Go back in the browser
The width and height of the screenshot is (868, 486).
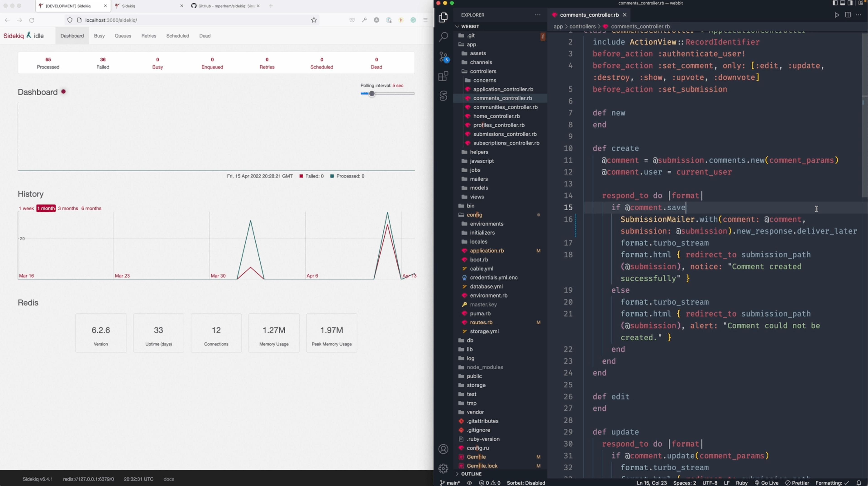pyautogui.click(x=7, y=20)
